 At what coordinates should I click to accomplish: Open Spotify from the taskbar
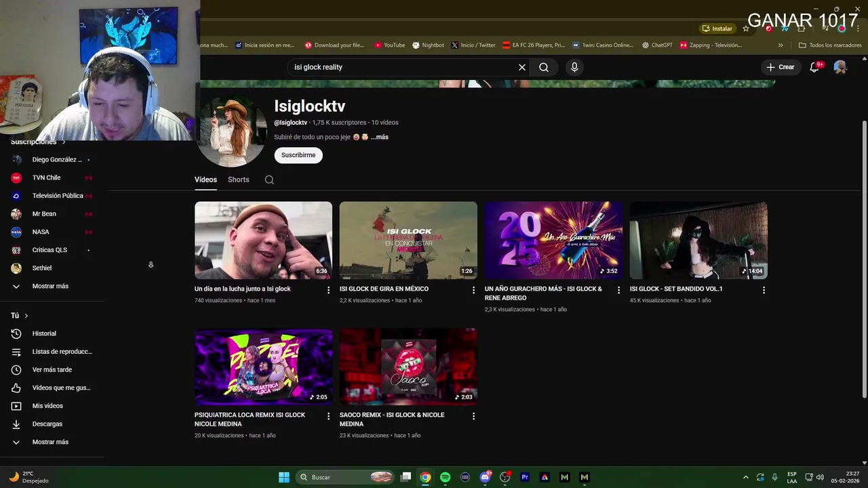445,477
